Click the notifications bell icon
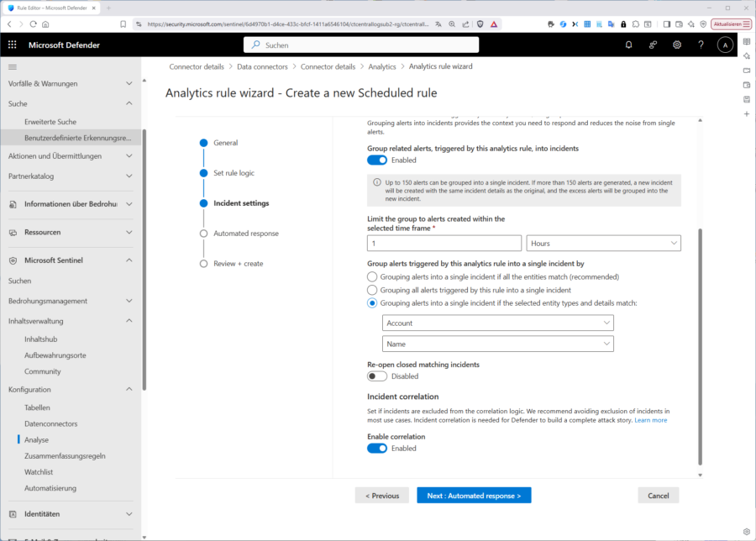This screenshot has width=756, height=541. click(x=628, y=45)
